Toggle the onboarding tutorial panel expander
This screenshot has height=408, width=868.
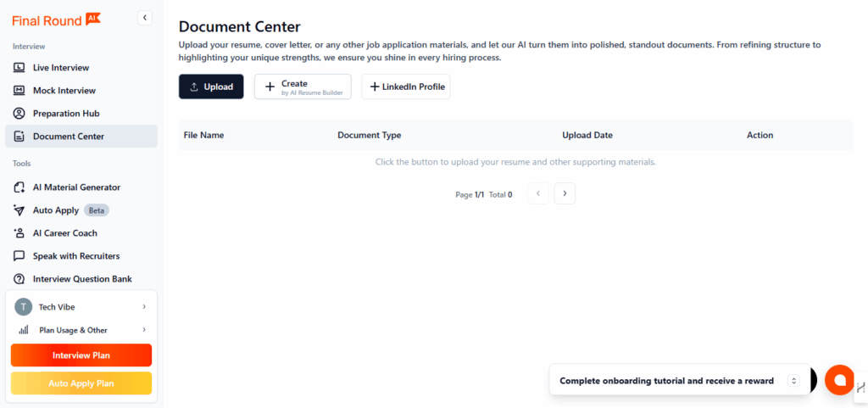(x=793, y=381)
